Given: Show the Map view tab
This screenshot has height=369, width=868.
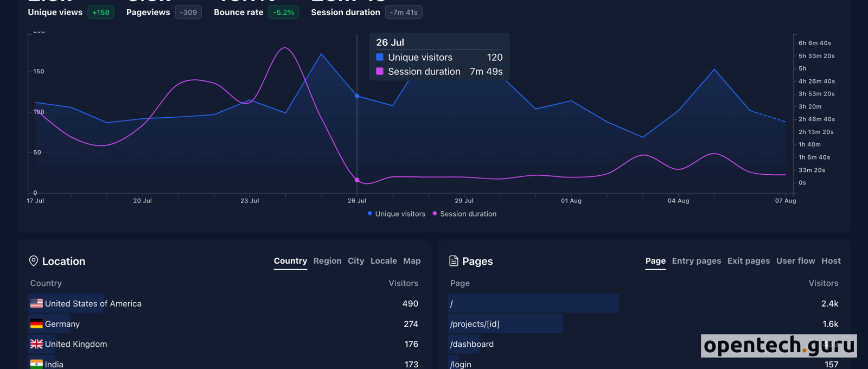Looking at the screenshot, I should 412,261.
